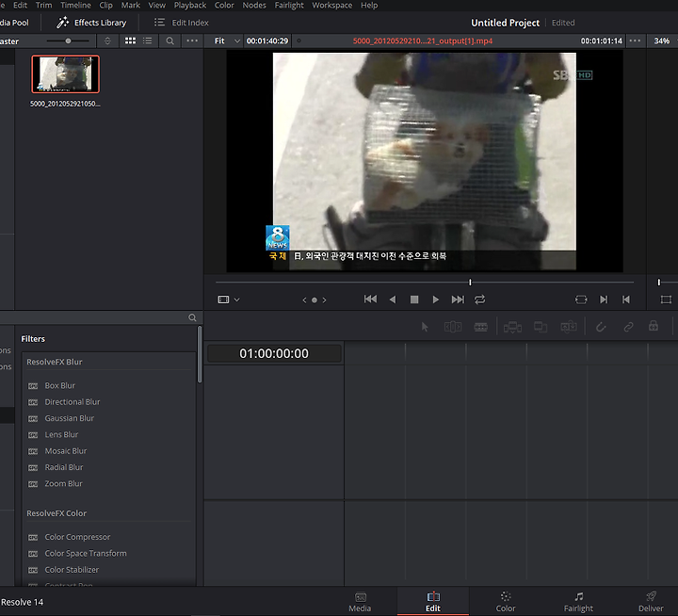Click the source viewer mode icon
Image resolution: width=678 pixels, height=616 pixels.
coord(223,300)
